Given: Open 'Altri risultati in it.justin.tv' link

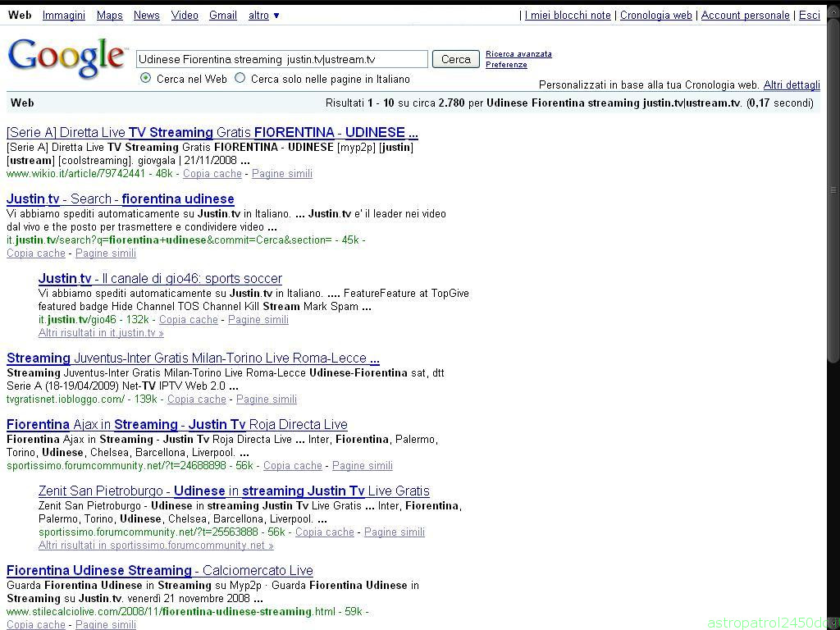Looking at the screenshot, I should [101, 333].
